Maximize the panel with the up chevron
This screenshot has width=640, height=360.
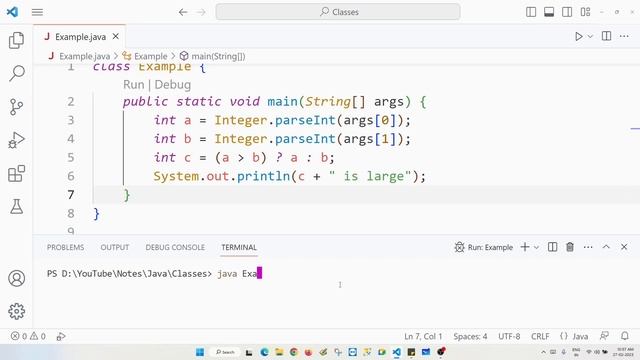coord(606,247)
